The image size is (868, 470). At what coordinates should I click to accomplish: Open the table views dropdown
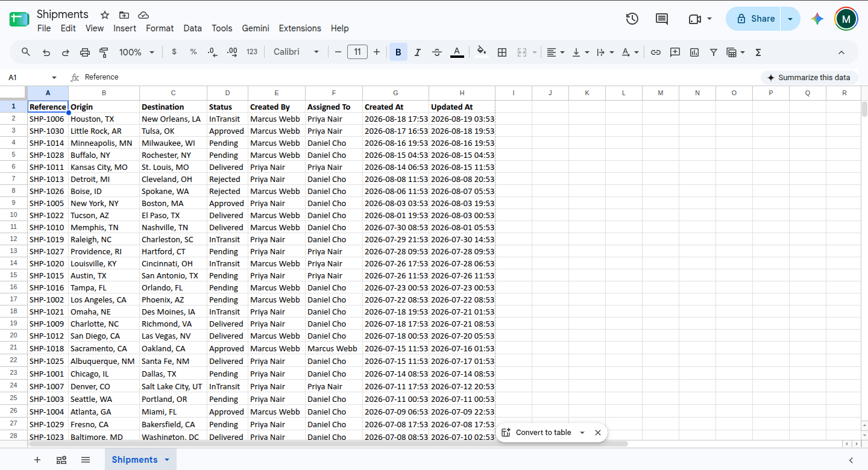[x=736, y=52]
